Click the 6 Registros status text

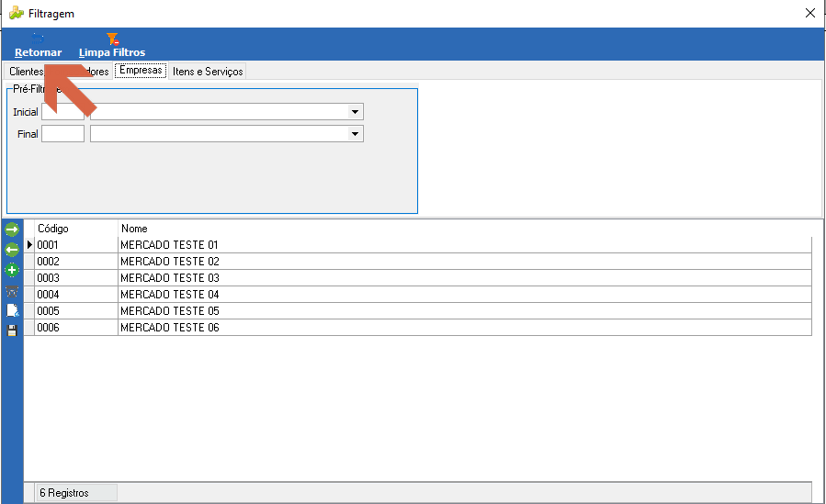point(64,493)
